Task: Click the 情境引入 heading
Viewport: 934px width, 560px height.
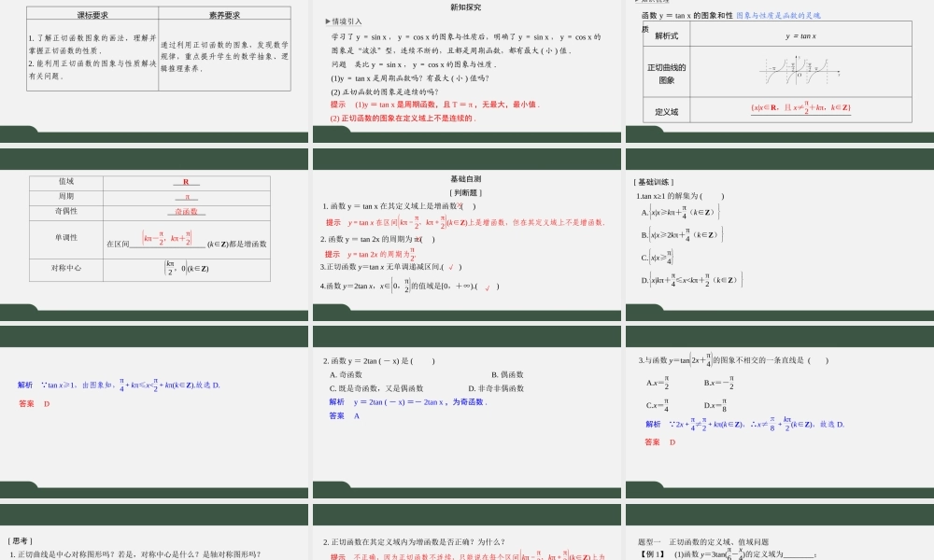Action: 345,21
